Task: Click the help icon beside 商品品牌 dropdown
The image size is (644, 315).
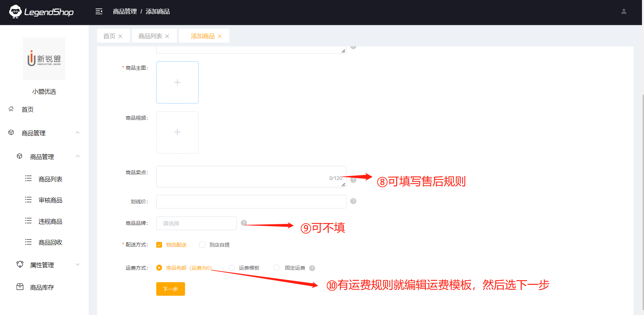Action: 244,223
